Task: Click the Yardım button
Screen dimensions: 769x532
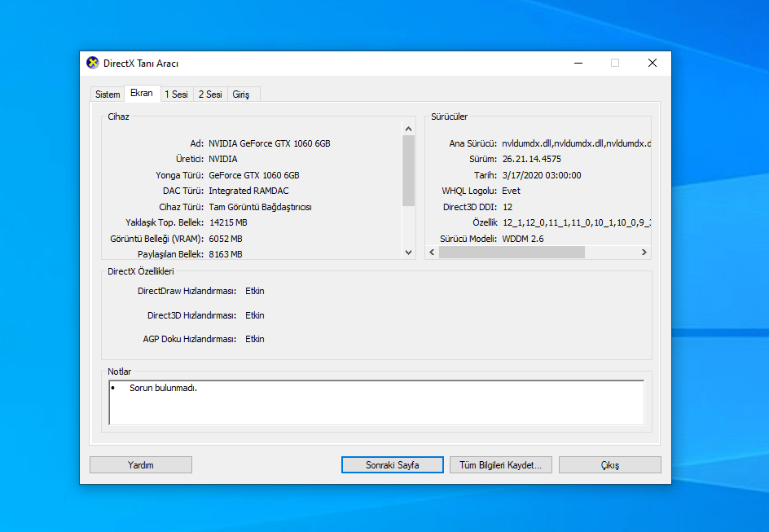Action: coord(141,465)
